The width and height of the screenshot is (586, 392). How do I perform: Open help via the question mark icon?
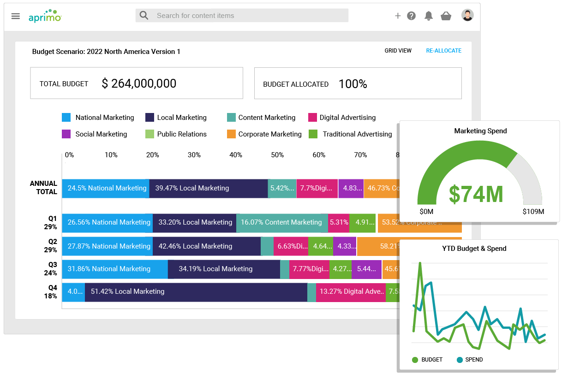(411, 15)
